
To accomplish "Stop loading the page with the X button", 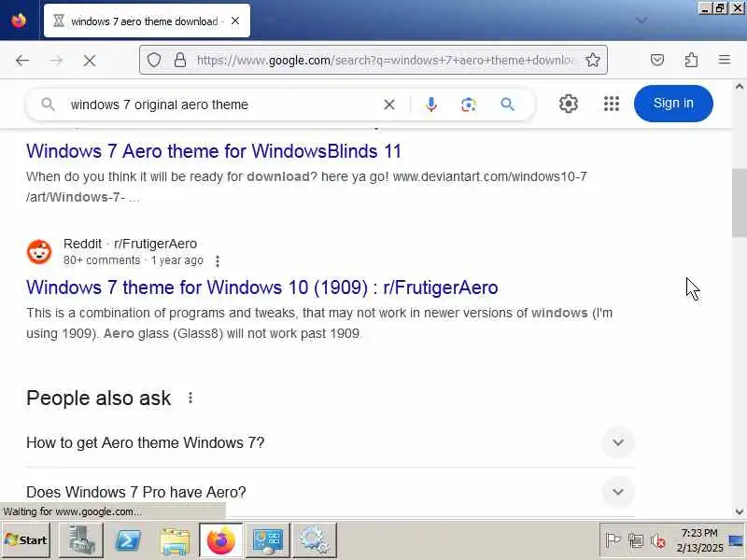I will click(x=89, y=61).
